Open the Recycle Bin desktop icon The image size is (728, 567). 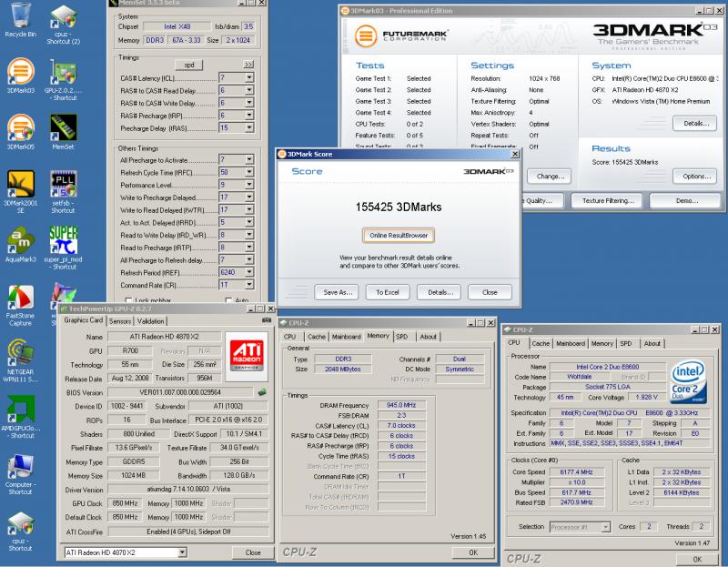(20, 19)
